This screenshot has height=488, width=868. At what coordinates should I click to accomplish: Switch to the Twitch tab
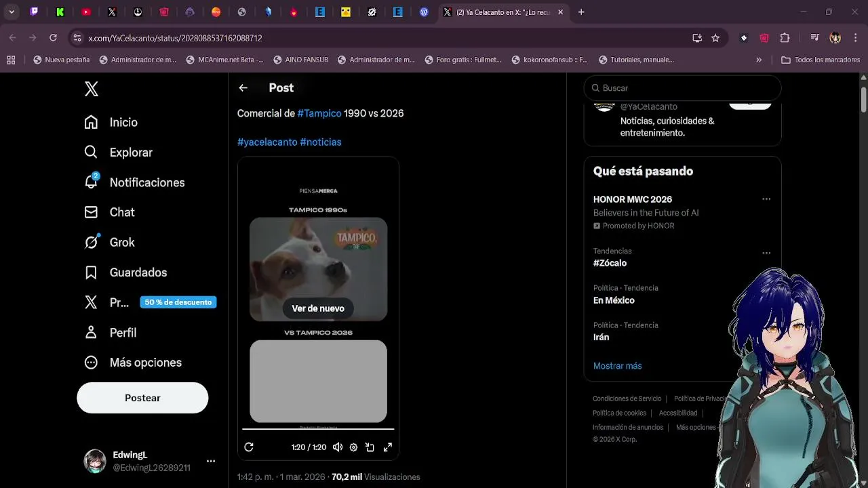click(x=34, y=12)
